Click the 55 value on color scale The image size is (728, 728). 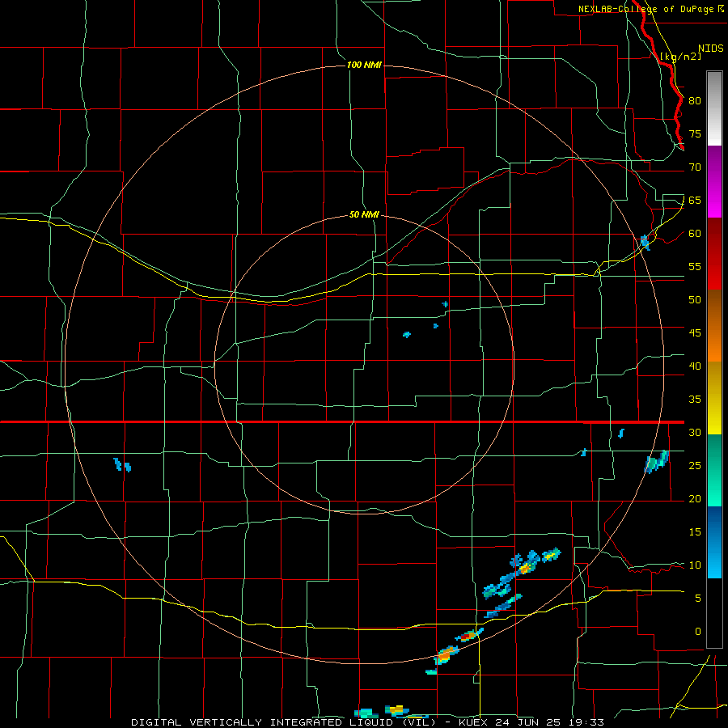[695, 266]
